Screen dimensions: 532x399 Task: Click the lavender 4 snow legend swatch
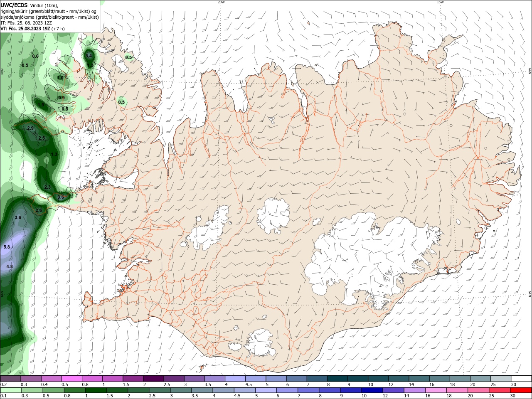point(235,379)
